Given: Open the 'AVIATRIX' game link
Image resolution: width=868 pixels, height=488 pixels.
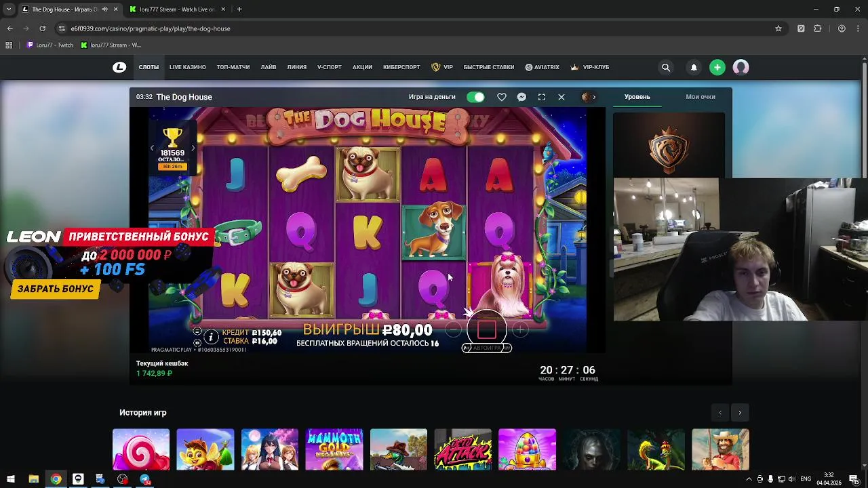Looking at the screenshot, I should [x=542, y=67].
